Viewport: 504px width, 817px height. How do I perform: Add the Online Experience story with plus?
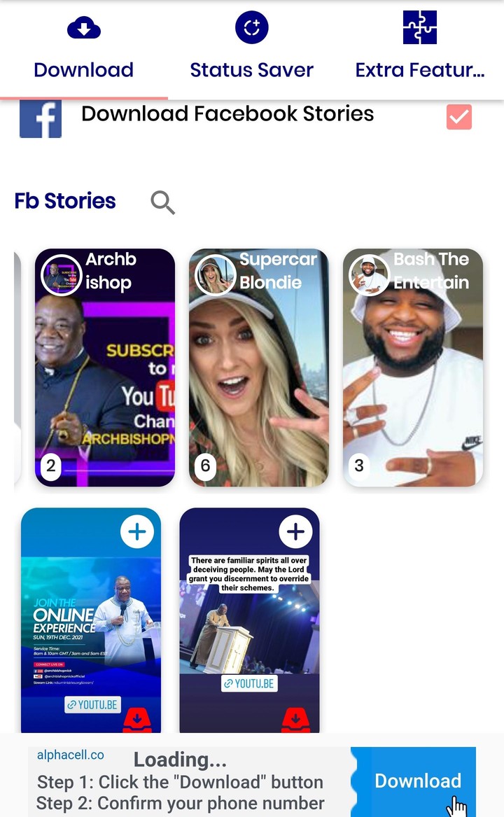(x=137, y=532)
